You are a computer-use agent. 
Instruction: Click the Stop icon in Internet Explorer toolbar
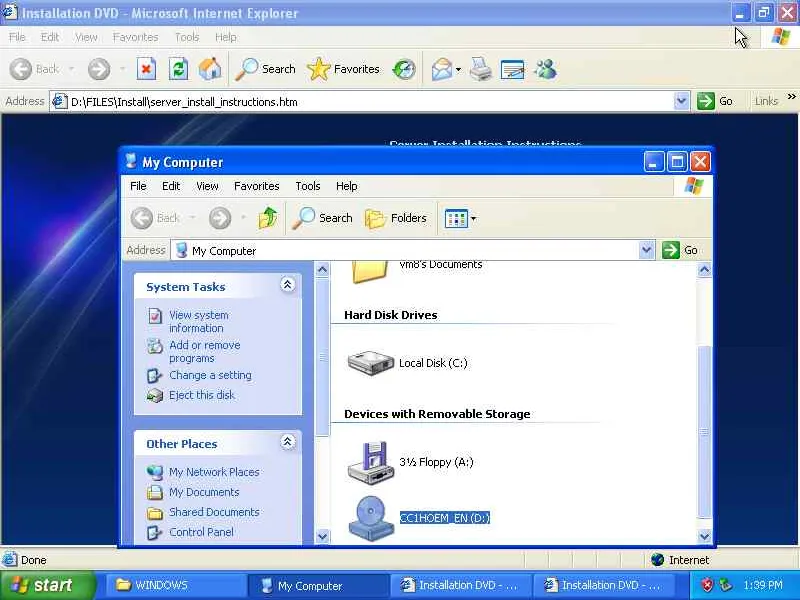146,69
